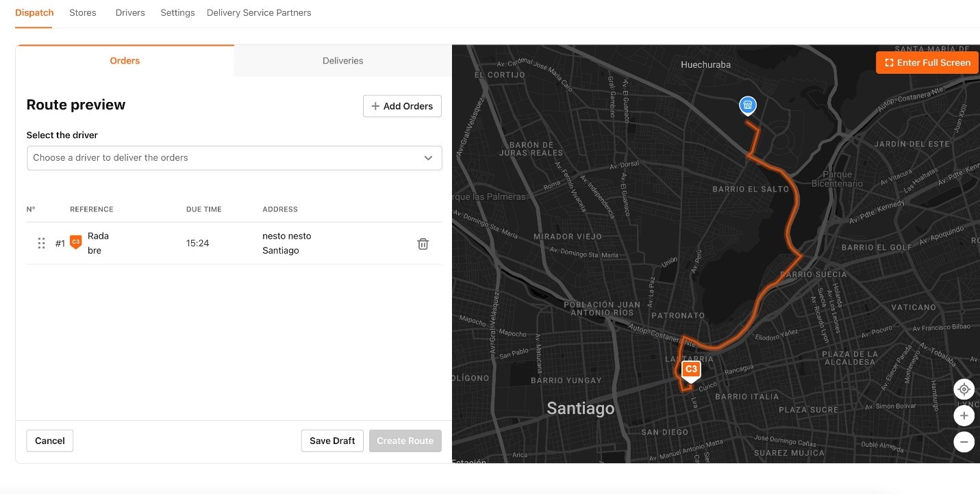Zoom in on the map
The image size is (980, 494).
(x=964, y=415)
